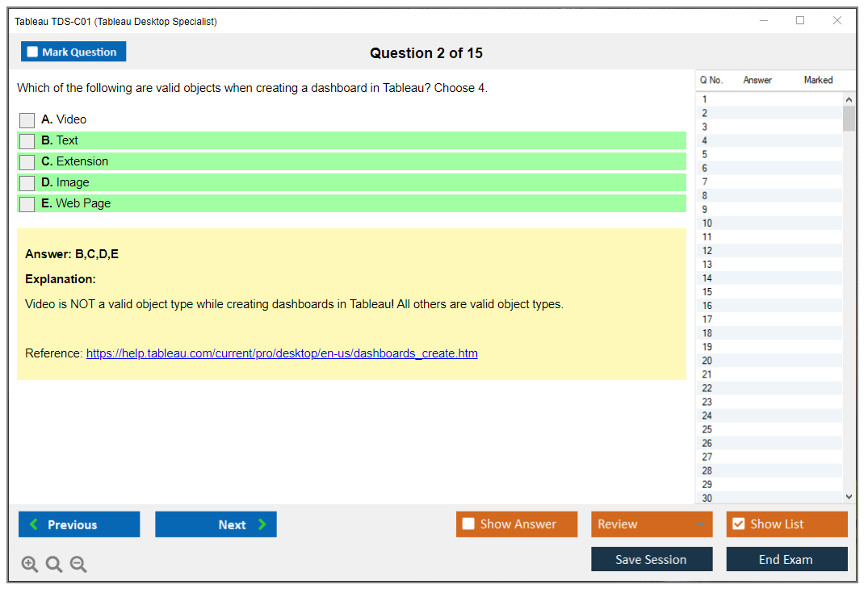This screenshot has height=593, width=868.
Task: Maximize the exam window
Action: 800,21
